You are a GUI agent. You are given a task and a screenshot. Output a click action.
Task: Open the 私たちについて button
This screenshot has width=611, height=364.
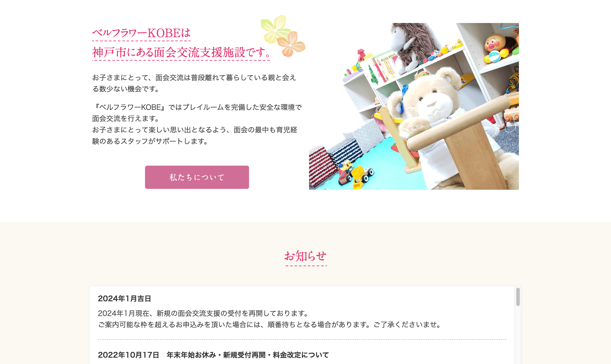coord(197,177)
